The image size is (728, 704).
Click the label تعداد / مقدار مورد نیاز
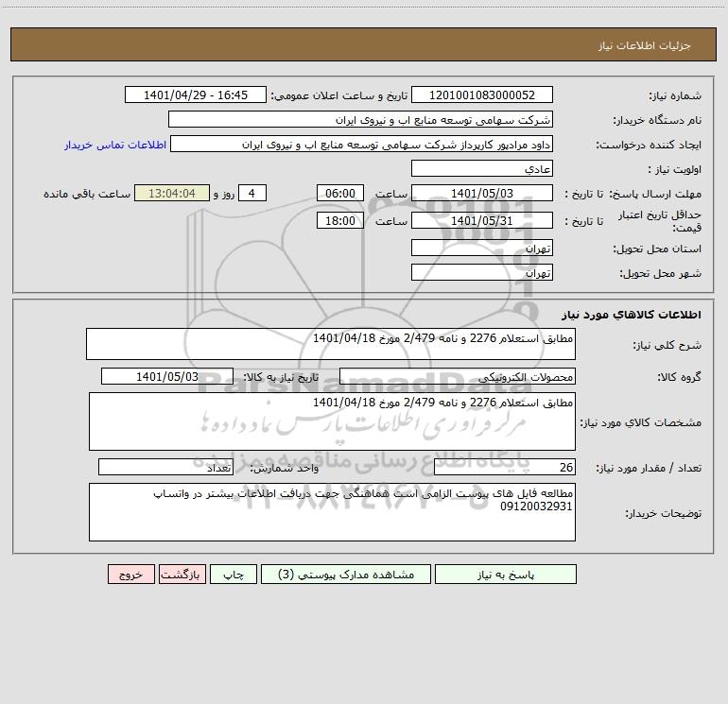coord(649,468)
